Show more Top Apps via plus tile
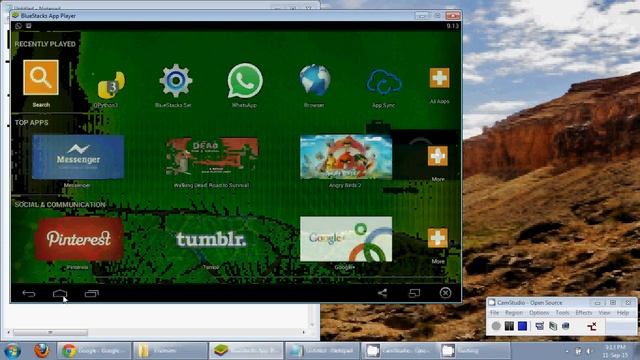640x360 pixels. (x=438, y=156)
